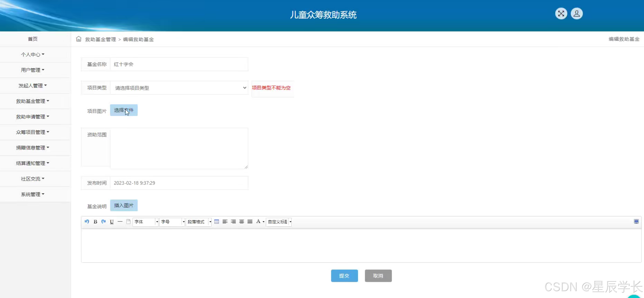Click the 儿童众筹救助系统 header title
Image resolution: width=644 pixels, height=298 pixels.
323,15
